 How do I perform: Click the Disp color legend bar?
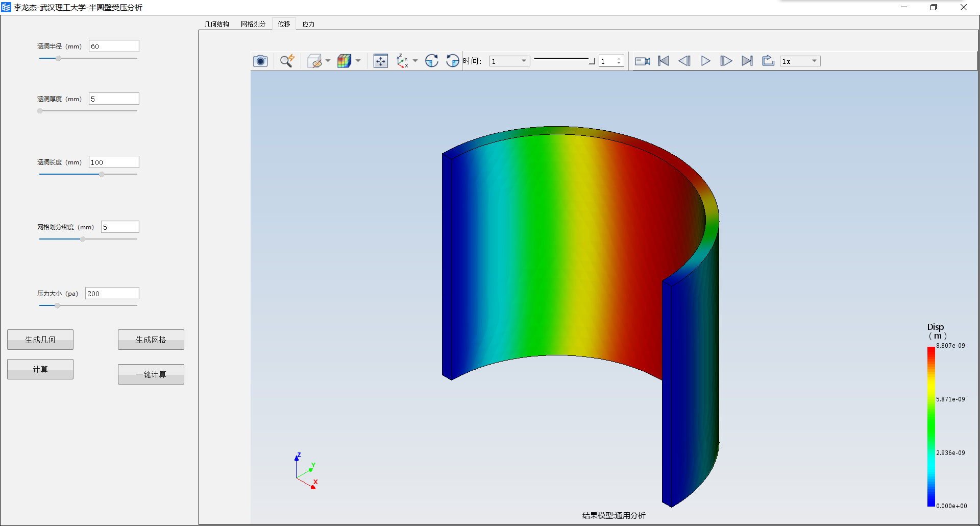[931, 426]
